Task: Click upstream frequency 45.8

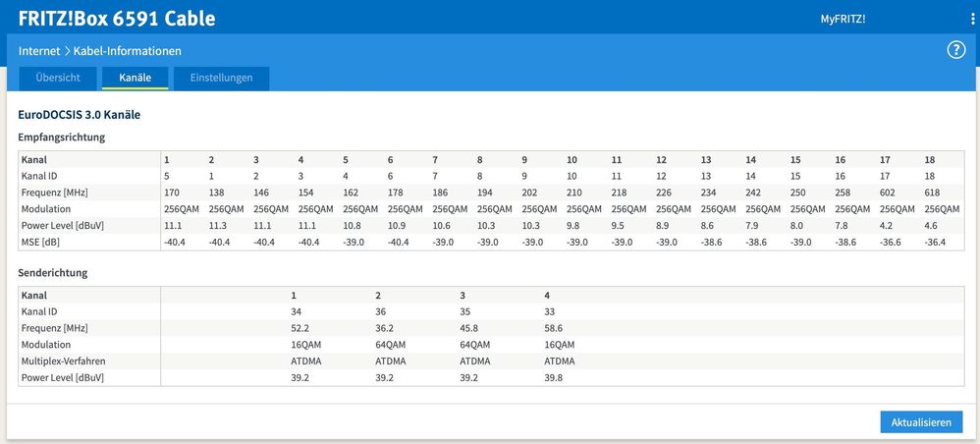Action: (468, 328)
